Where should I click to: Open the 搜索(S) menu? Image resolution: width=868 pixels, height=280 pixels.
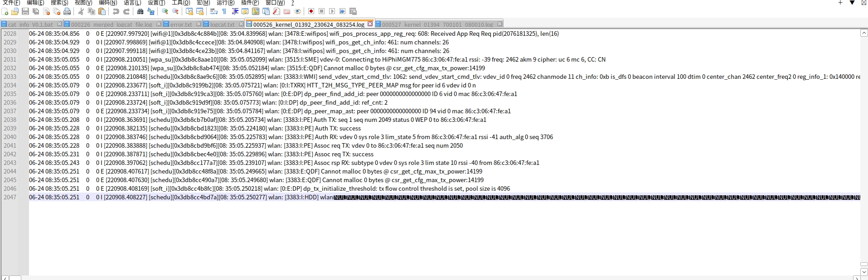coord(59,3)
